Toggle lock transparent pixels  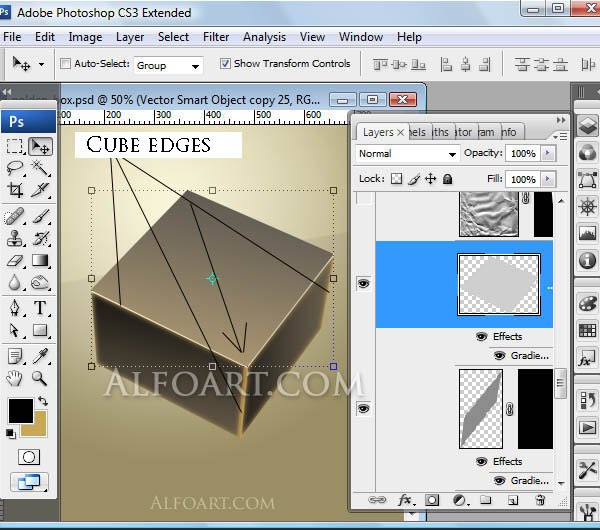(x=396, y=179)
